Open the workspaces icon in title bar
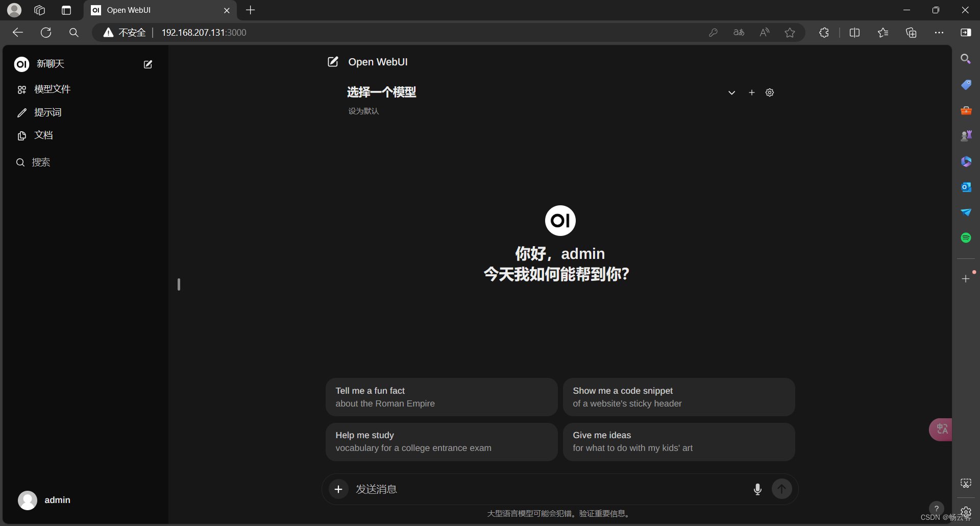This screenshot has height=526, width=980. point(40,10)
